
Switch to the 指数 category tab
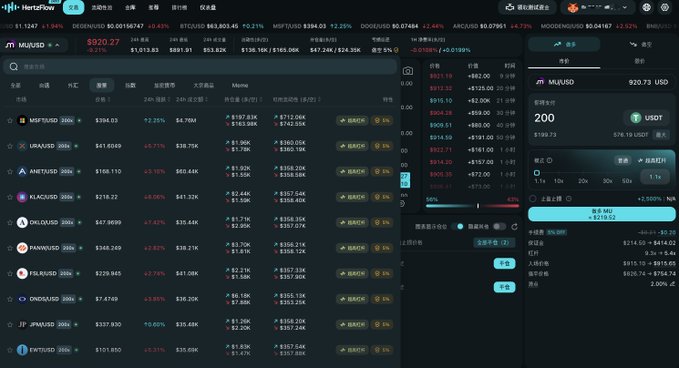click(x=130, y=85)
